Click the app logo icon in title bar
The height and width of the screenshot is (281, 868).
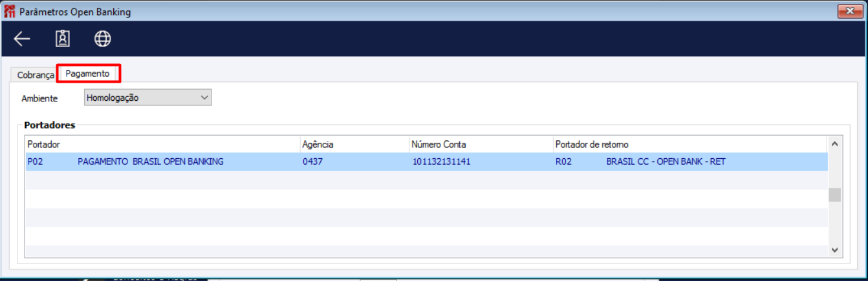click(9, 12)
